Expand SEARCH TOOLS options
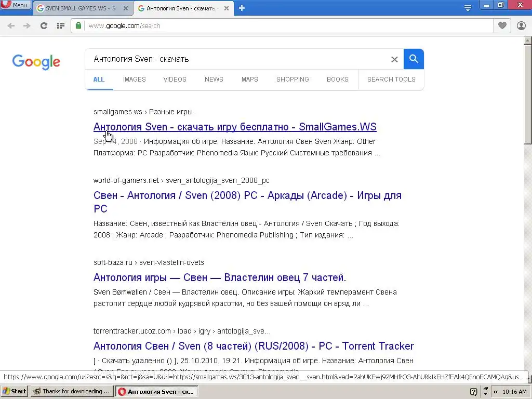This screenshot has height=399, width=532. click(x=391, y=79)
